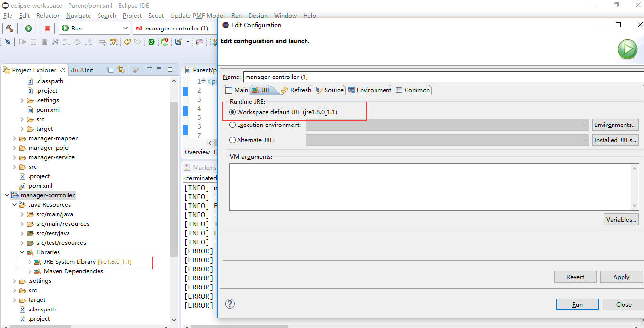Click the hammer Build icon in launch bar
644x328 pixels.
click(10, 29)
